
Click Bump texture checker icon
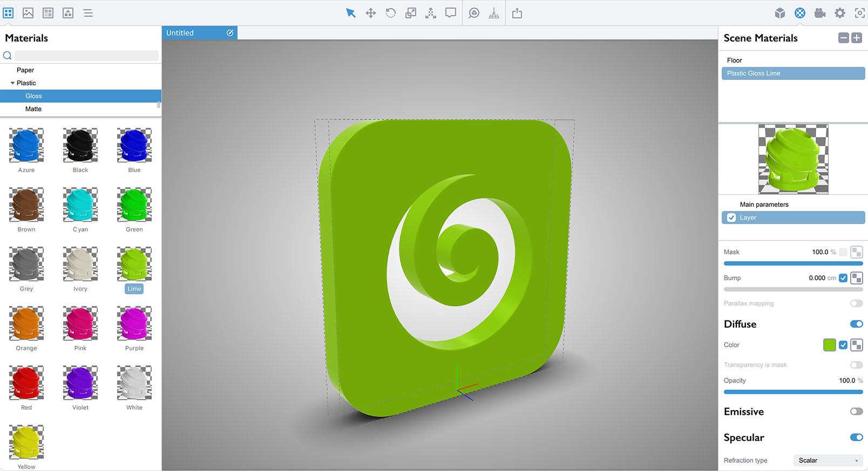[x=857, y=278]
